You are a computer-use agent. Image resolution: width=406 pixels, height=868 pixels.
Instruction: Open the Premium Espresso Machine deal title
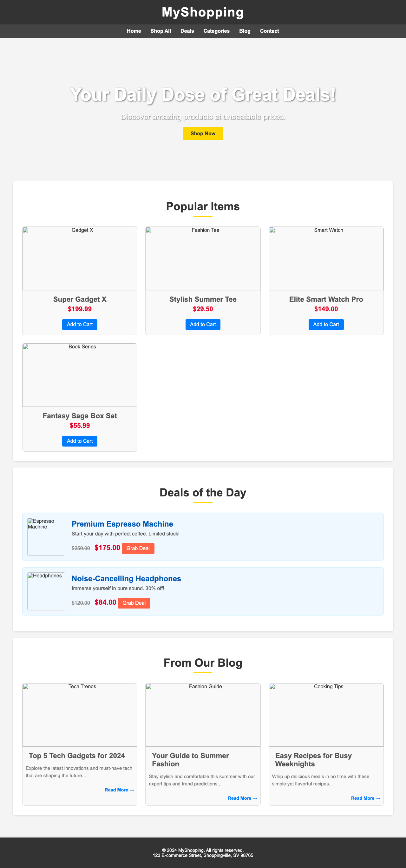(122, 524)
